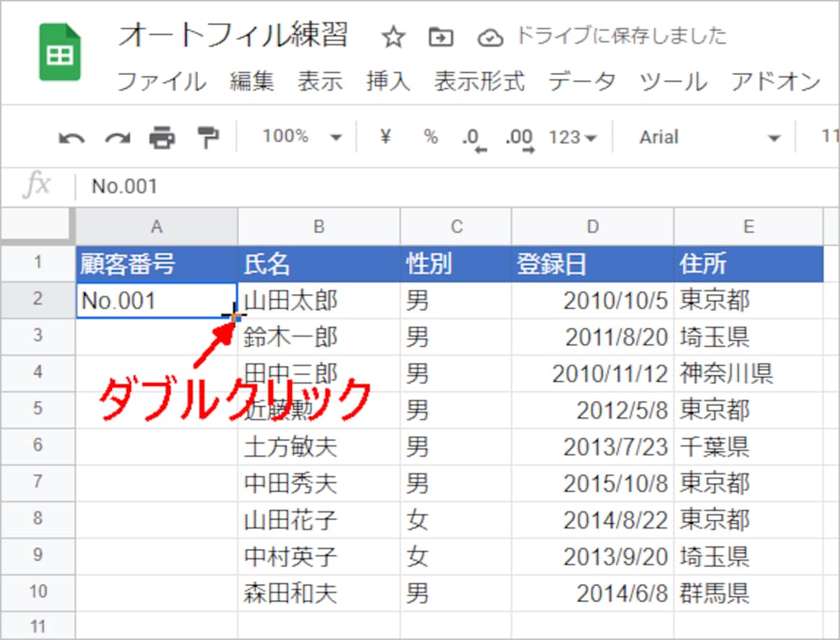Image resolution: width=840 pixels, height=640 pixels.
Task: Open the ツール menu
Action: coord(673,82)
